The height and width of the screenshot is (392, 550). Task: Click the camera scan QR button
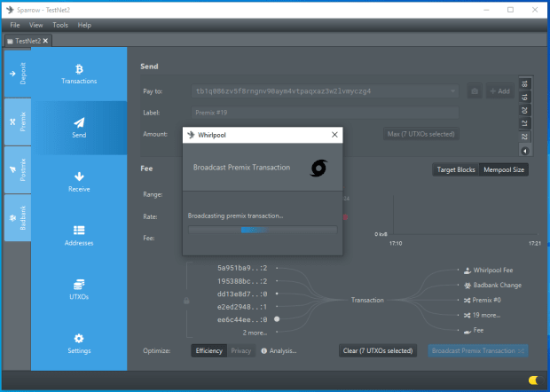click(x=475, y=91)
